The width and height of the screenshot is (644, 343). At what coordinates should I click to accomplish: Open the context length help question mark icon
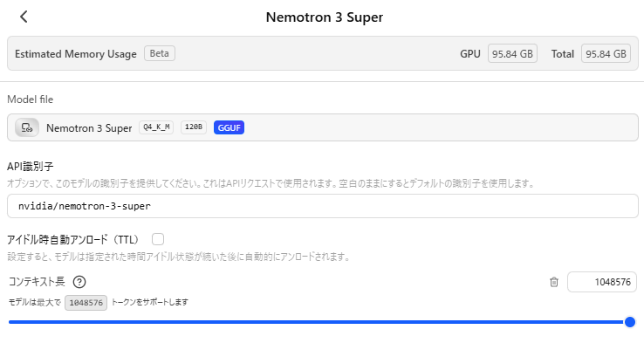pyautogui.click(x=79, y=282)
